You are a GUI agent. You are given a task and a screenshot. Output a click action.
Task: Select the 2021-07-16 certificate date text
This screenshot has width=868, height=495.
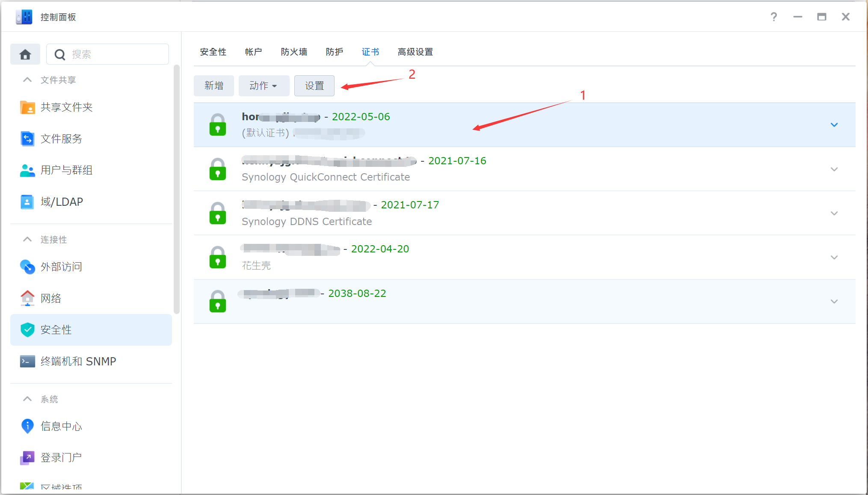tap(457, 161)
